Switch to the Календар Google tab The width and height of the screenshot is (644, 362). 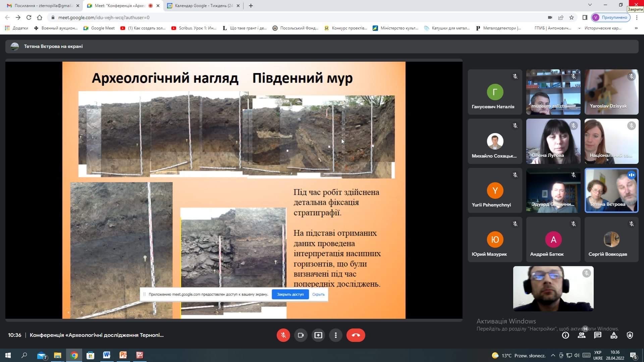[203, 6]
